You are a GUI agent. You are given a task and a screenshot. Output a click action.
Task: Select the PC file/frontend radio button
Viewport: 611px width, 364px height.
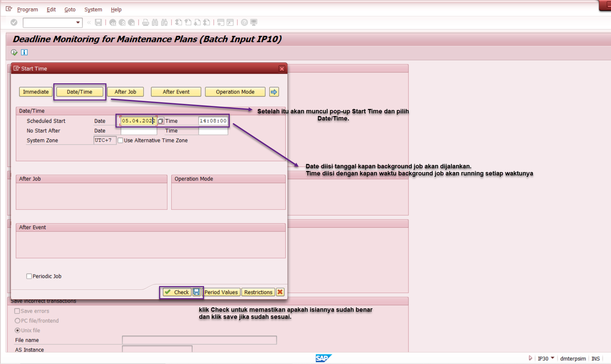point(17,320)
